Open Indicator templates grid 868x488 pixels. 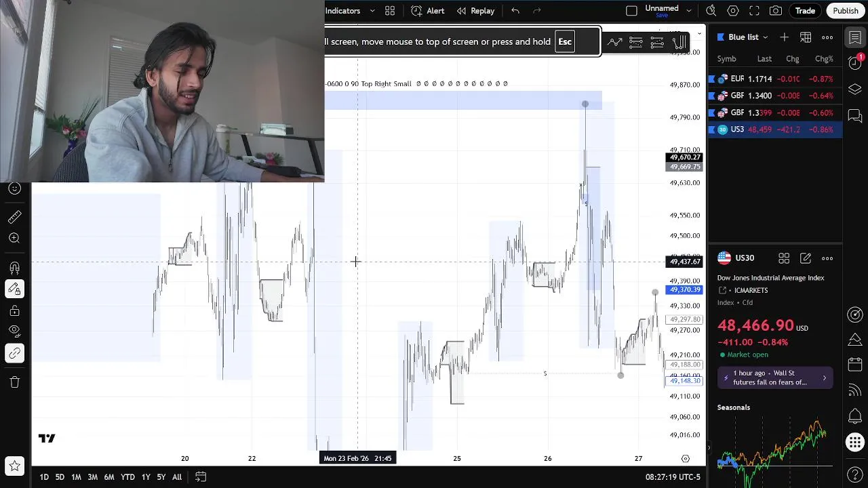(390, 11)
